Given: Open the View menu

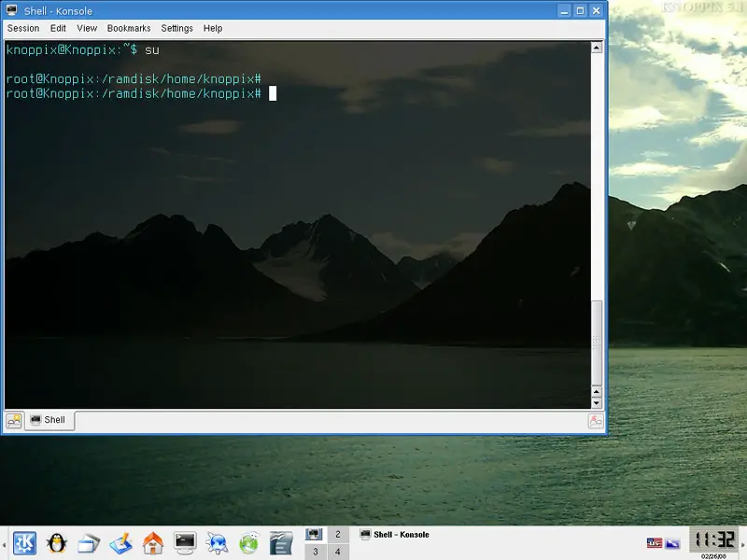Looking at the screenshot, I should (x=87, y=28).
